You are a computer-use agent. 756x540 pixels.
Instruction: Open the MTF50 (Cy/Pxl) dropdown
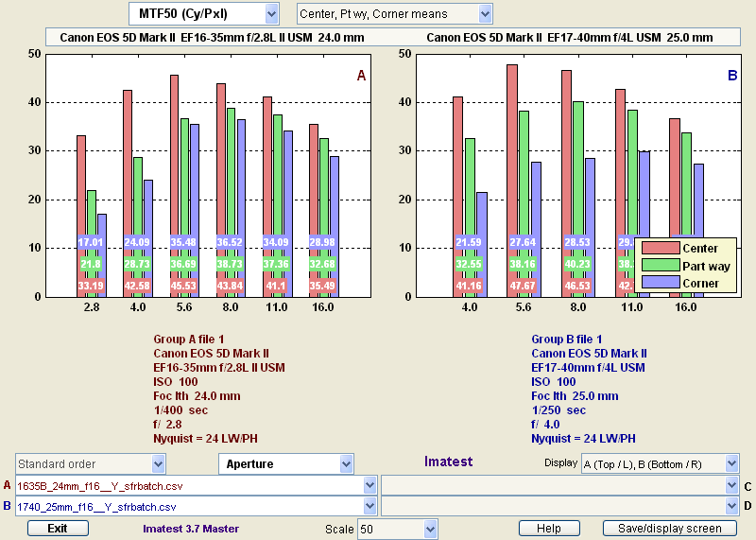pyautogui.click(x=203, y=14)
